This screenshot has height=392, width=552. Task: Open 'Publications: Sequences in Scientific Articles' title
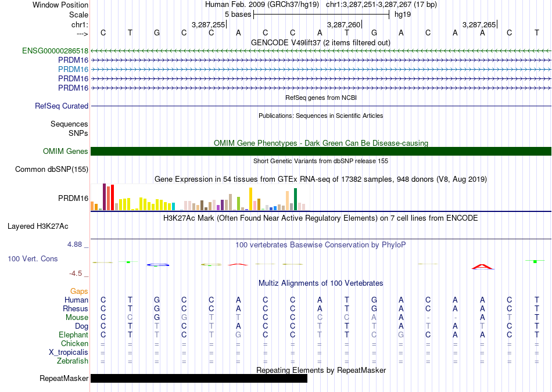[321, 116]
